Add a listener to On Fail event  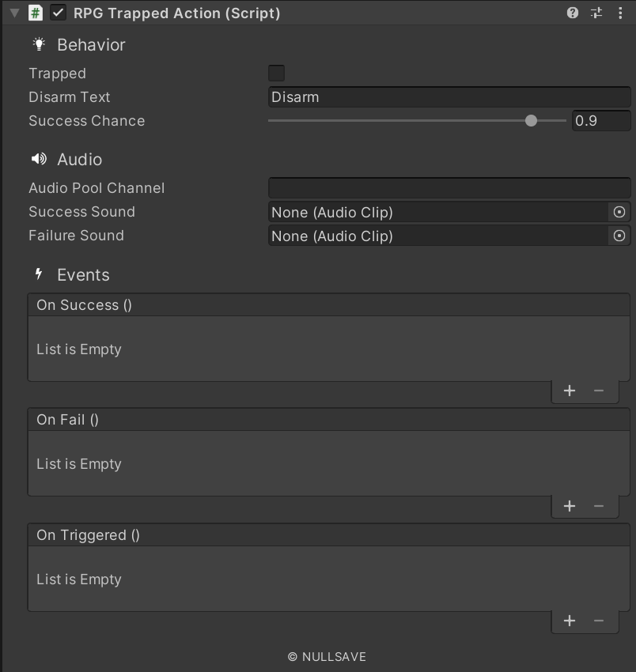point(570,506)
